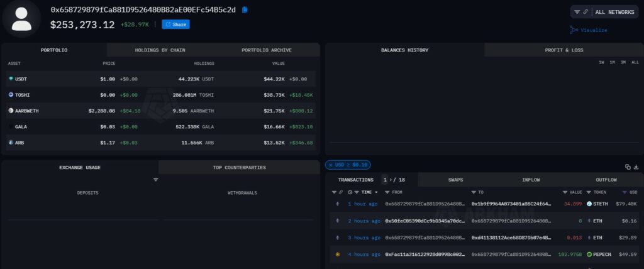Select the 3M balance history range
The width and height of the screenshot is (644, 269).
click(x=623, y=62)
